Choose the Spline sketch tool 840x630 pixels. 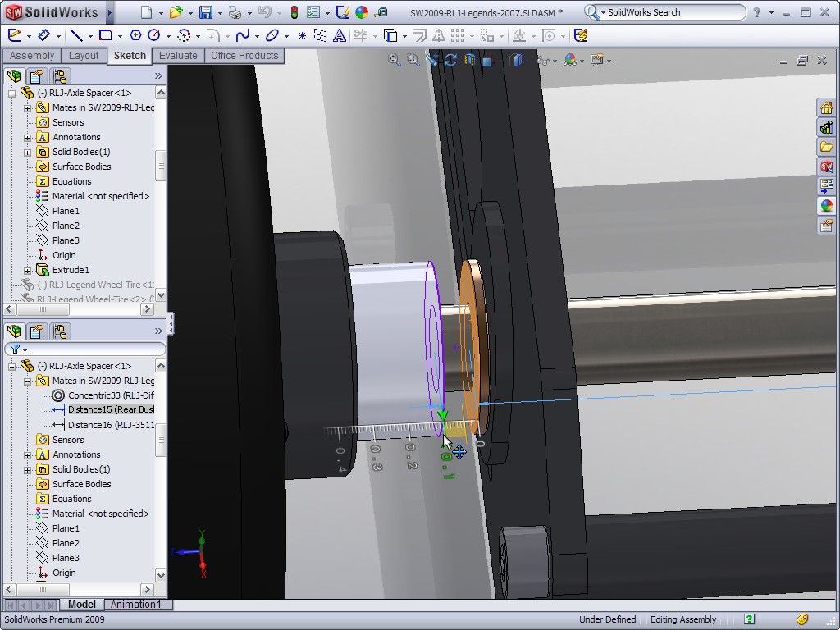click(242, 35)
